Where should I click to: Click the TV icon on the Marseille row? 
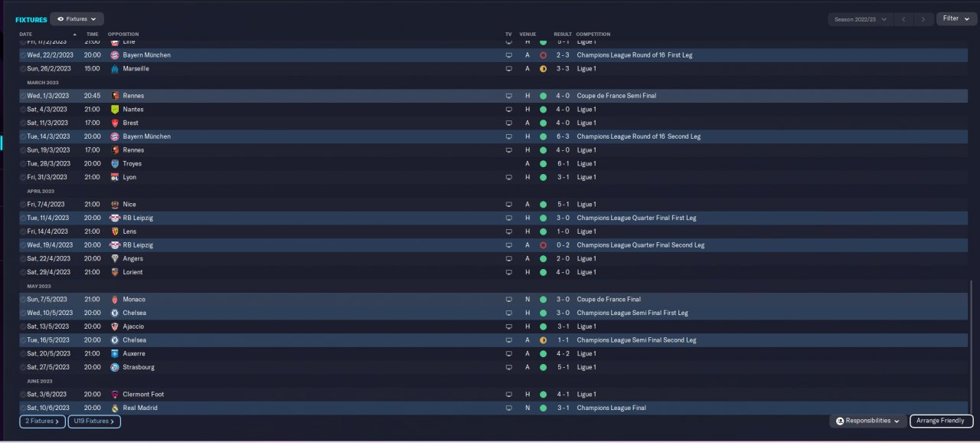(508, 69)
